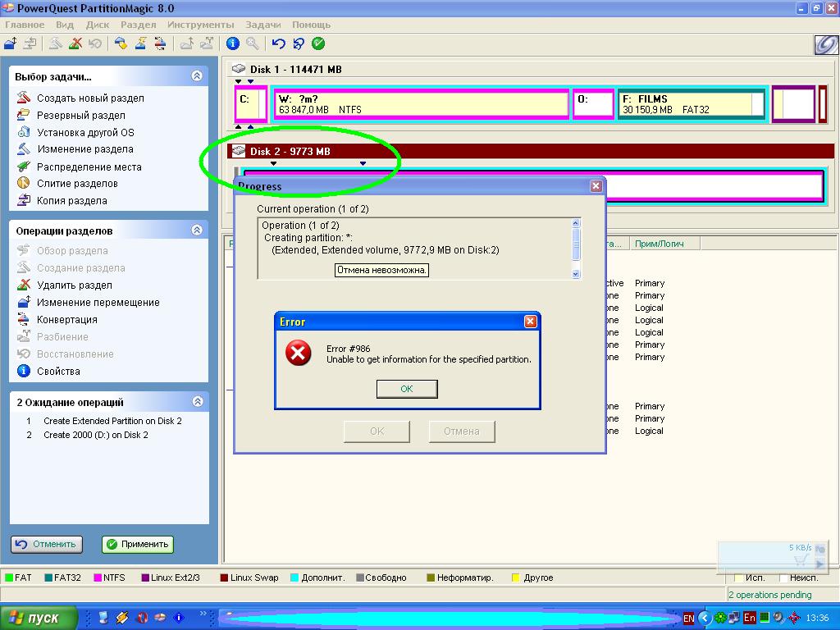The image size is (840, 630).
Task: Open the Вид menu
Action: tap(65, 25)
